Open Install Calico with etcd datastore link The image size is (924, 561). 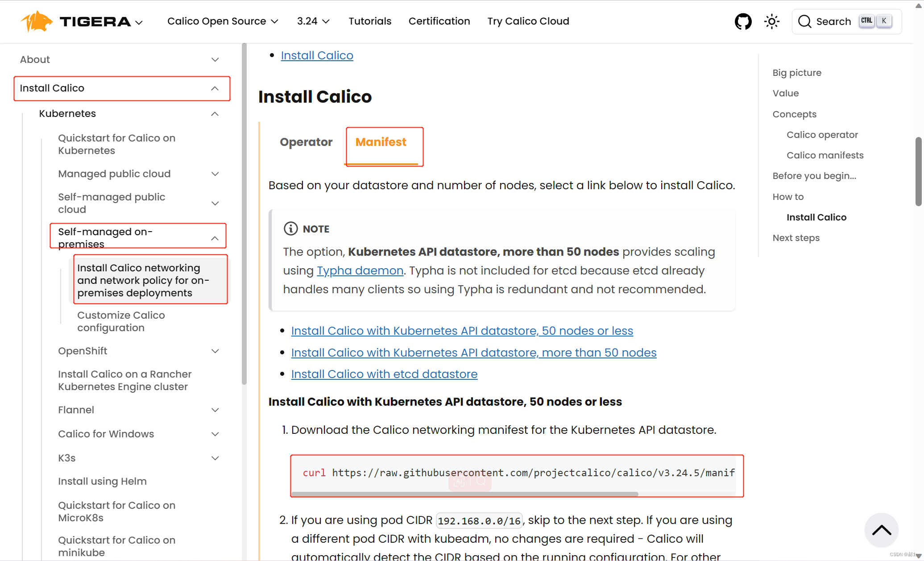point(384,374)
